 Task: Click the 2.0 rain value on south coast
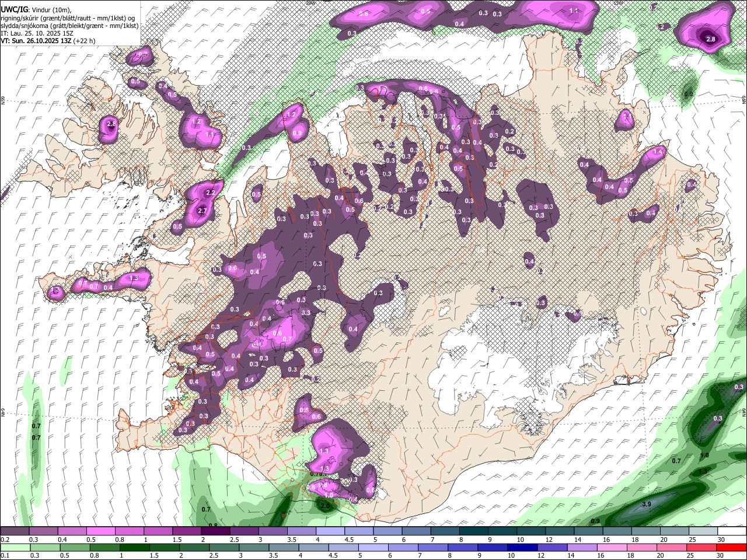tap(325, 506)
